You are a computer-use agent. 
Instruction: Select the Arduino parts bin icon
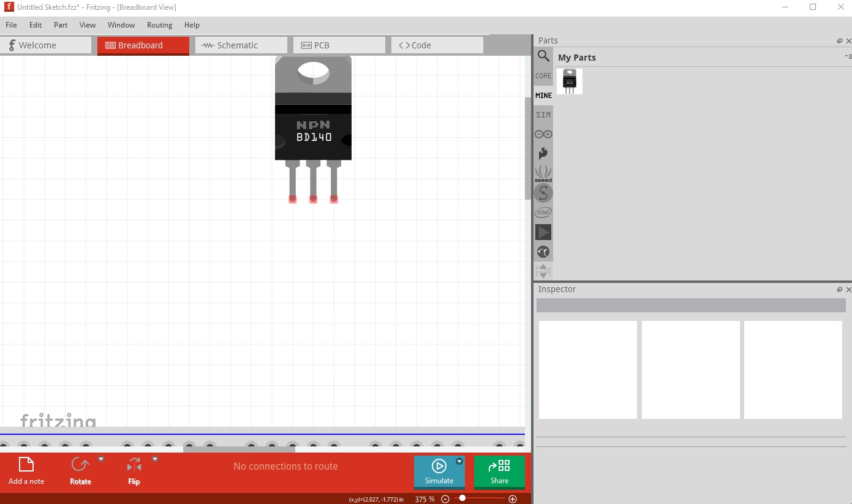(x=543, y=134)
